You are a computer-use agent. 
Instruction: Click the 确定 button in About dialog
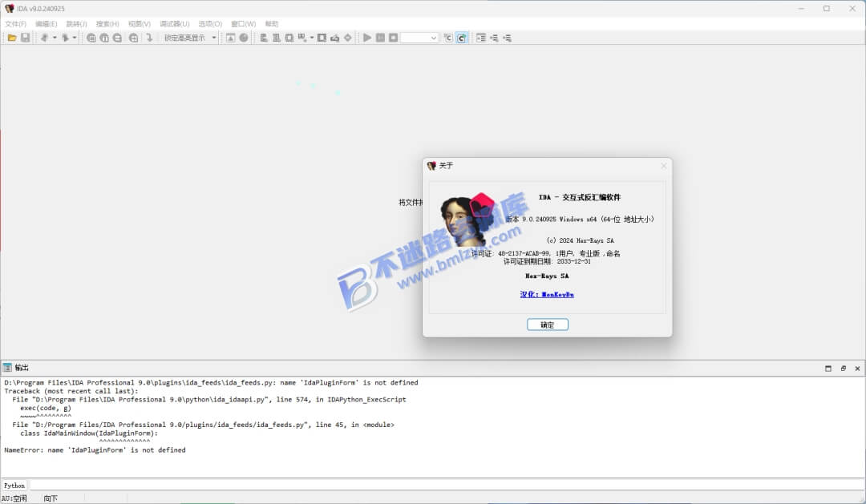click(x=548, y=325)
